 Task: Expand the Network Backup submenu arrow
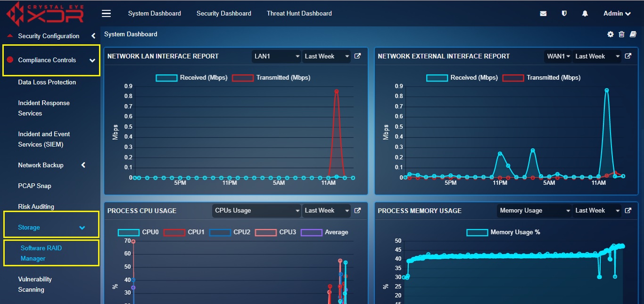coord(83,165)
